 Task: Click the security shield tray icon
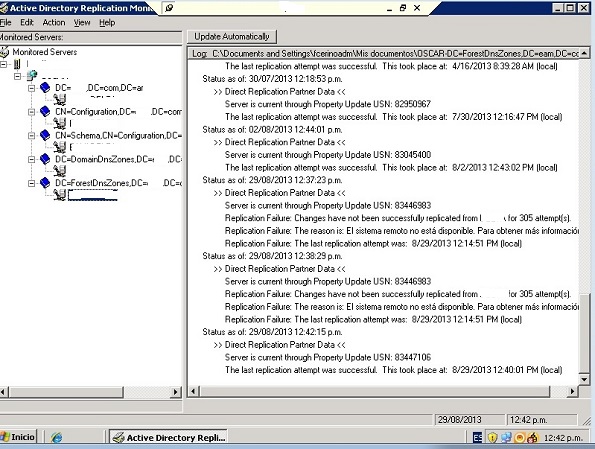[492, 438]
